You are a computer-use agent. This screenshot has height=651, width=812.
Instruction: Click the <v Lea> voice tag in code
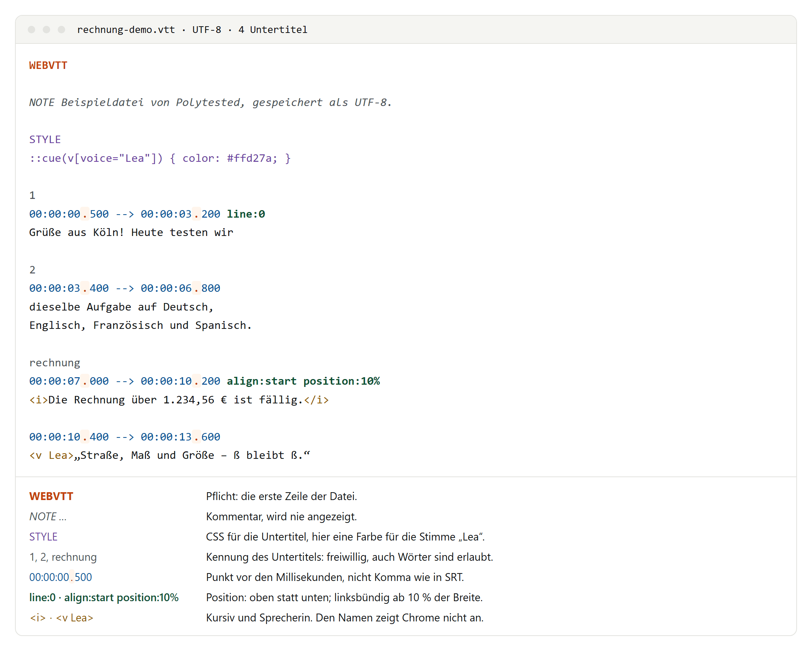[x=51, y=455]
